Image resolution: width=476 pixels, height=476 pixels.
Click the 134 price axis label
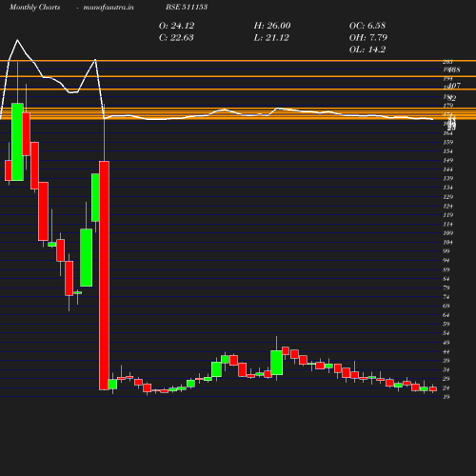tap(447, 188)
